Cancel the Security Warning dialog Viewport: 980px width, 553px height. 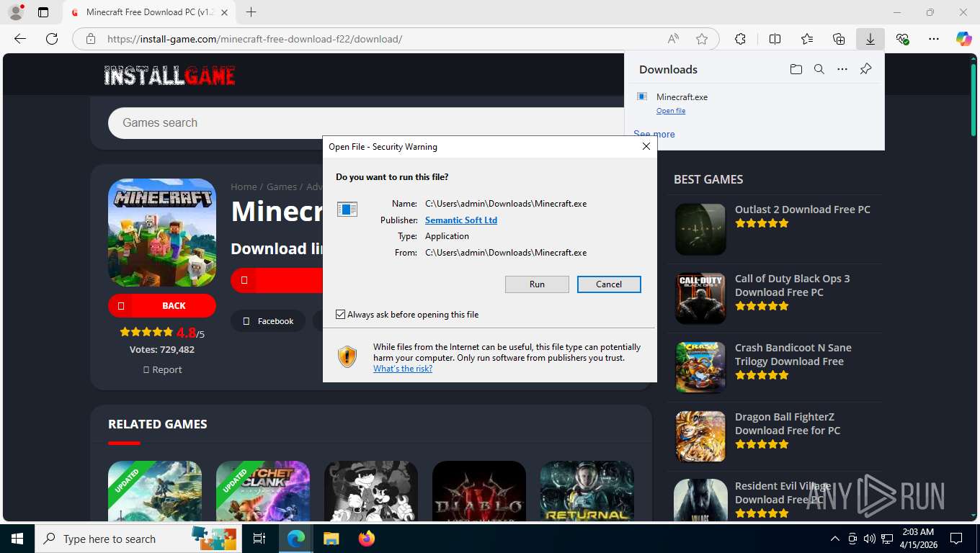tap(609, 284)
